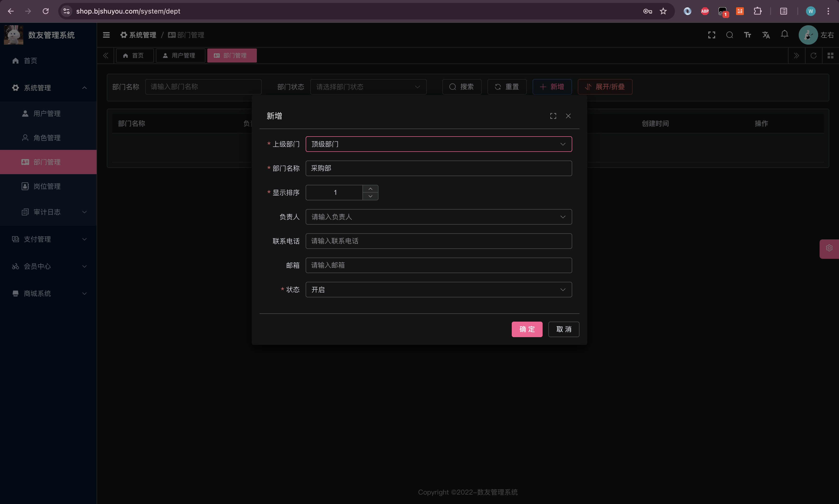Open the header search magnifier icon
Image resolution: width=839 pixels, height=504 pixels.
tap(730, 35)
